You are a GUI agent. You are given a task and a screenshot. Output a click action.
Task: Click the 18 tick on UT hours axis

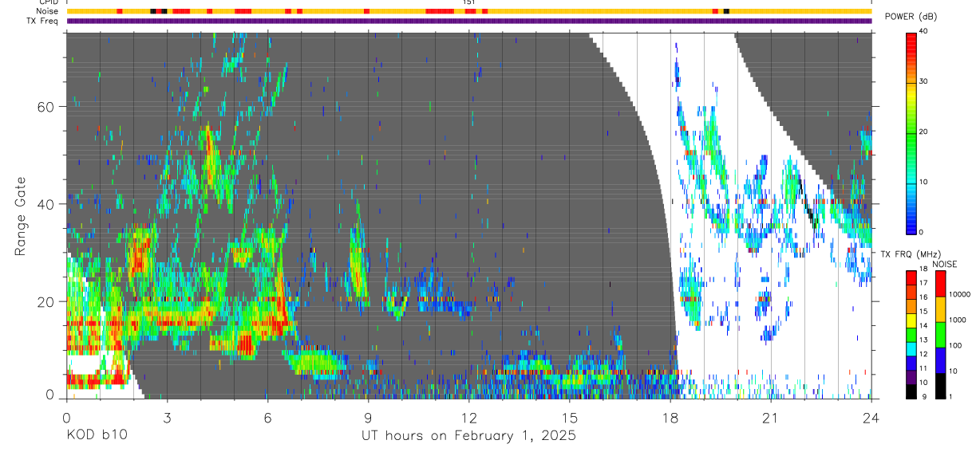pos(670,417)
